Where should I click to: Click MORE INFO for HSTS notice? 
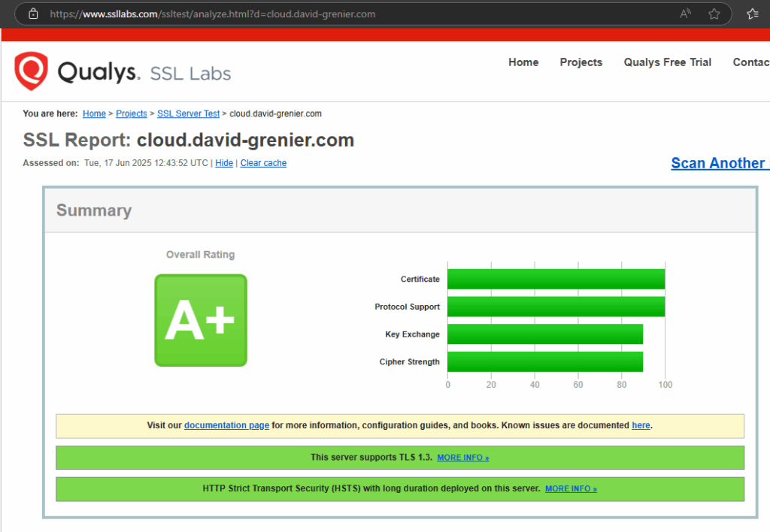tap(571, 488)
